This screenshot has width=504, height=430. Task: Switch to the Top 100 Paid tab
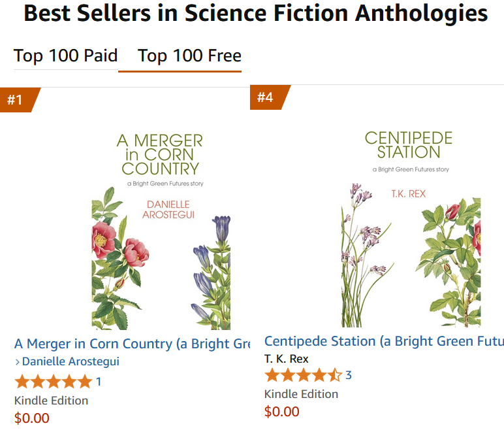[x=65, y=56]
